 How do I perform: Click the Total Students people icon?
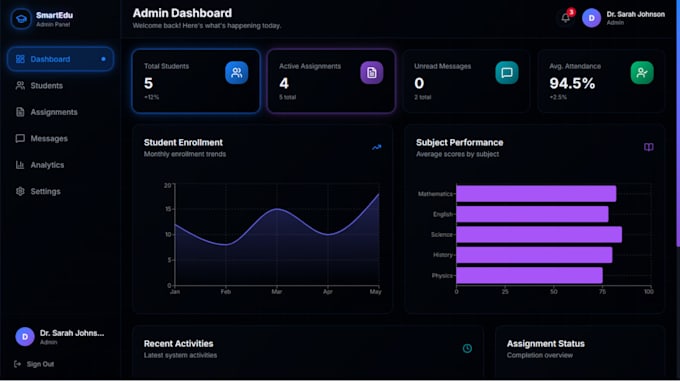pyautogui.click(x=236, y=72)
